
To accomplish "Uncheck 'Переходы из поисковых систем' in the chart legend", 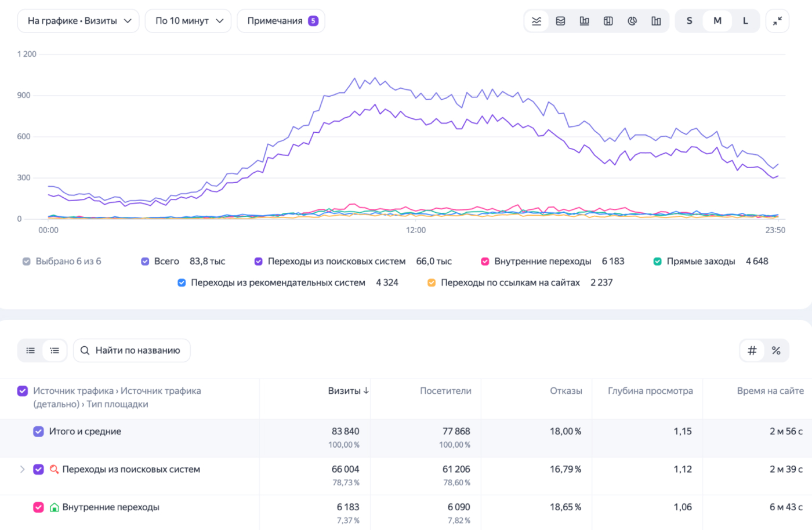I will click(x=259, y=262).
